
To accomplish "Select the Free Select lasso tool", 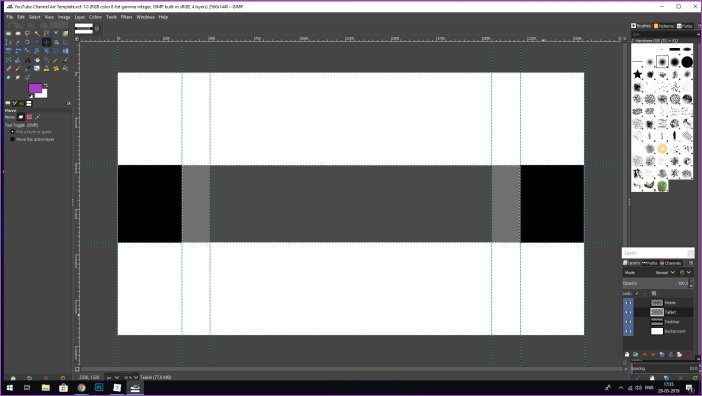I will pos(27,34).
